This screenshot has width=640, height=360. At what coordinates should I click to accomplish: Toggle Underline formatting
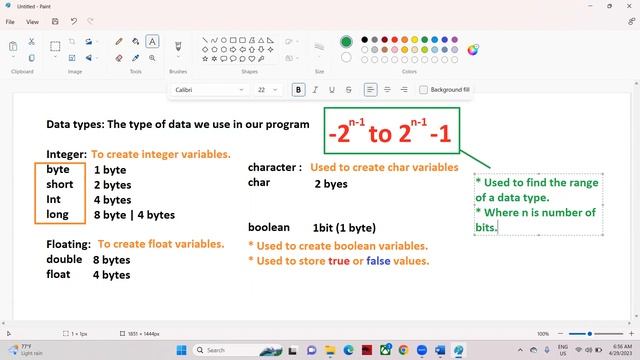[332, 90]
